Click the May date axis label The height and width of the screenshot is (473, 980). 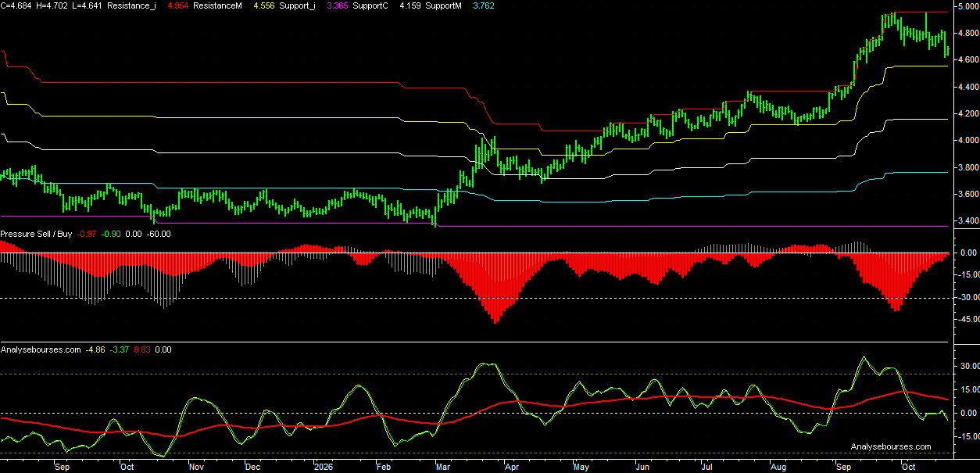581,467
